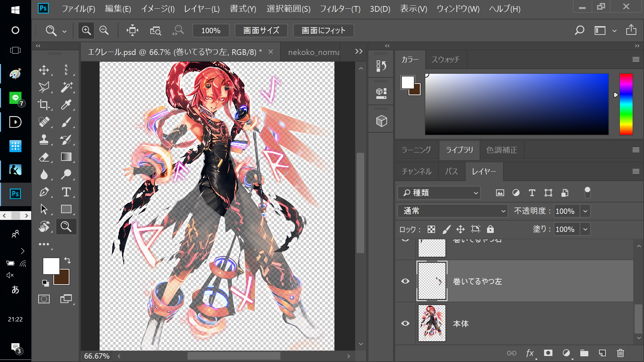Screen dimensions: 644x362
Task: Select the History Brush tool
Action: [x=66, y=139]
